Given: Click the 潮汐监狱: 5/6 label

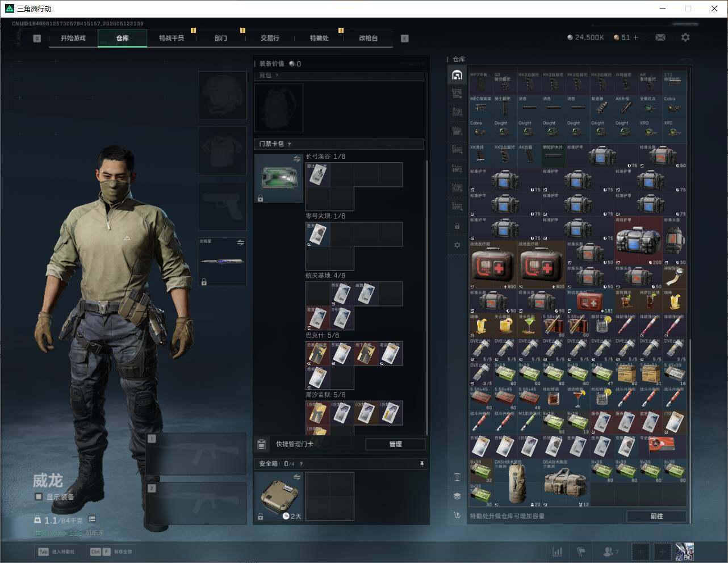Looking at the screenshot, I should coord(325,395).
